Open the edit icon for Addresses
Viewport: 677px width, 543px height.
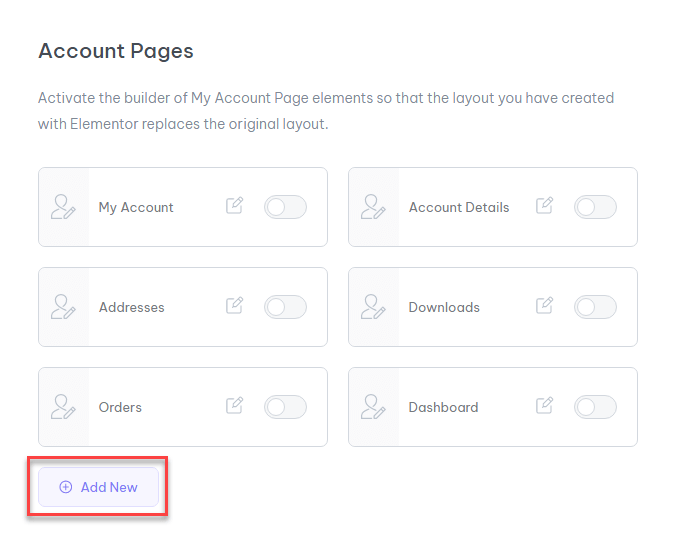pos(234,306)
